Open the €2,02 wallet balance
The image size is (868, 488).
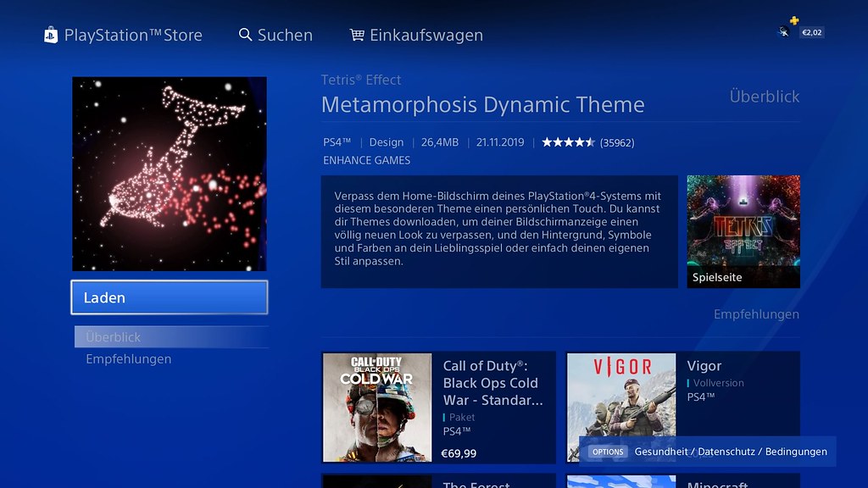pos(811,33)
